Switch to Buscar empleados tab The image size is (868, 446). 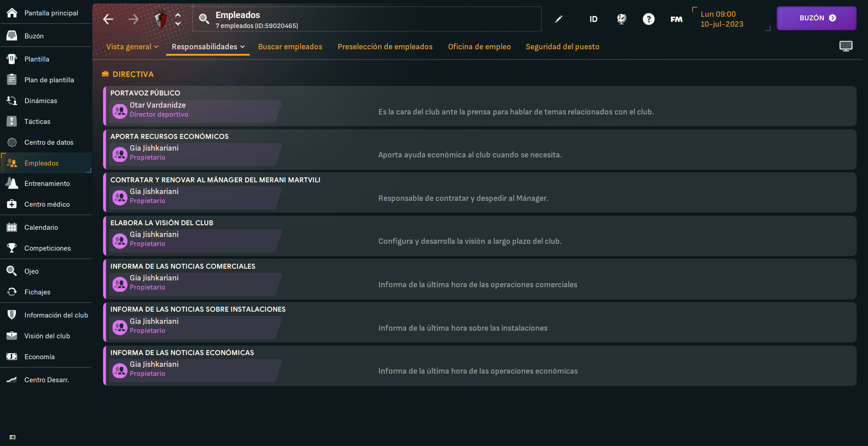290,47
